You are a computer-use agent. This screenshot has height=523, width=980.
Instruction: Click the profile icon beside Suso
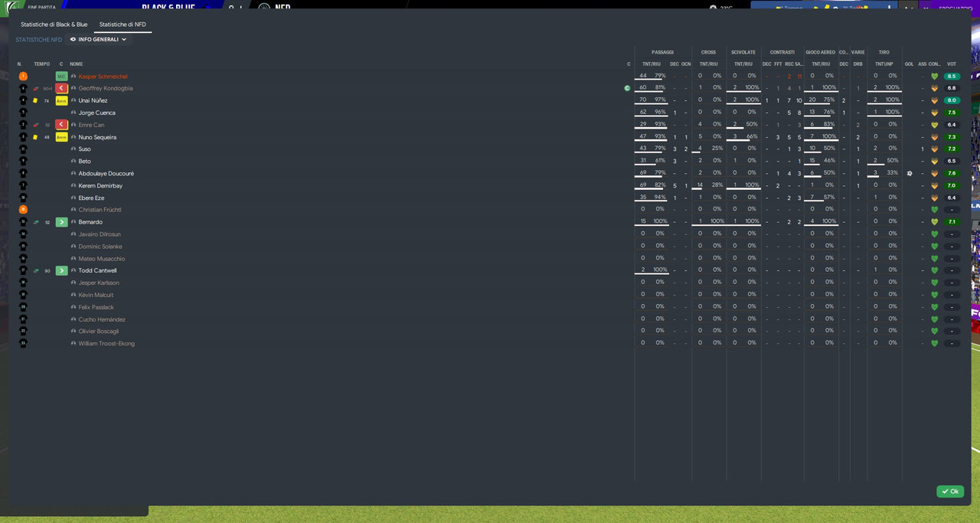click(73, 149)
